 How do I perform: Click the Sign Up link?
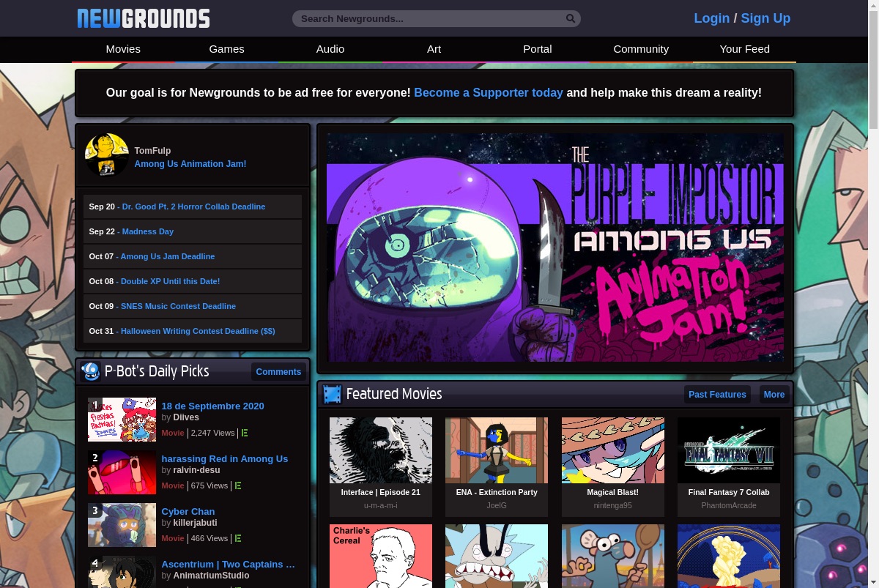[x=765, y=18]
